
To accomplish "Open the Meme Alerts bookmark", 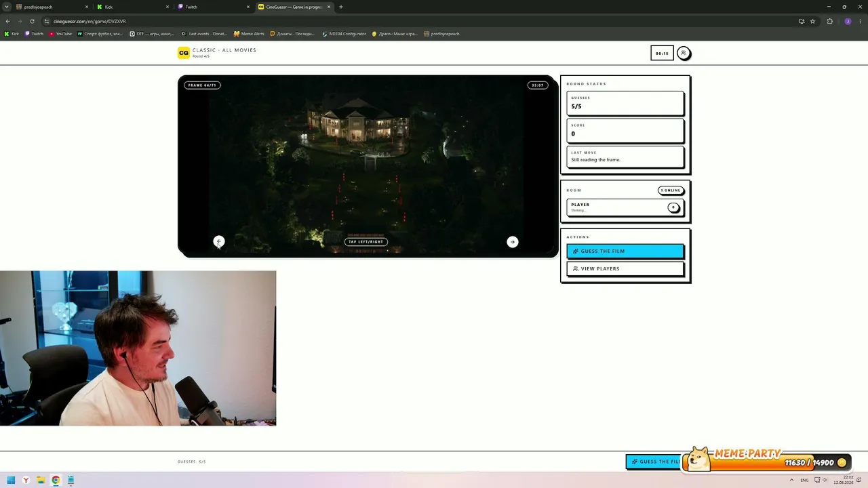I will point(250,34).
